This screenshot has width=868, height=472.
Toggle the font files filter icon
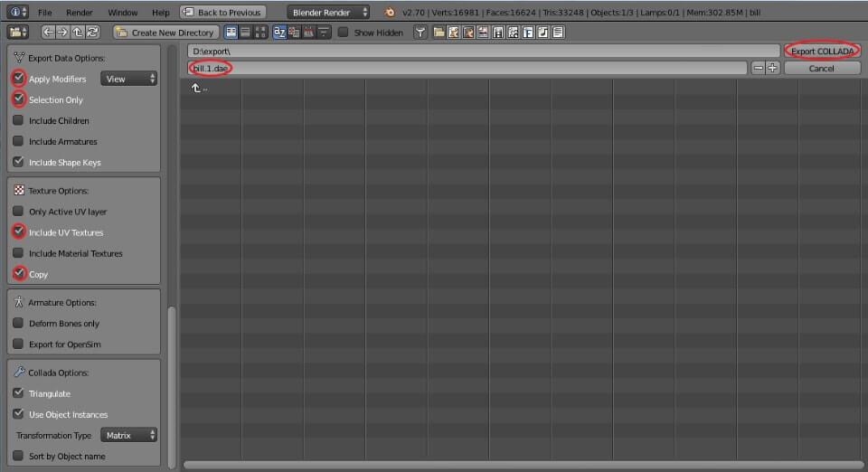(x=528, y=32)
